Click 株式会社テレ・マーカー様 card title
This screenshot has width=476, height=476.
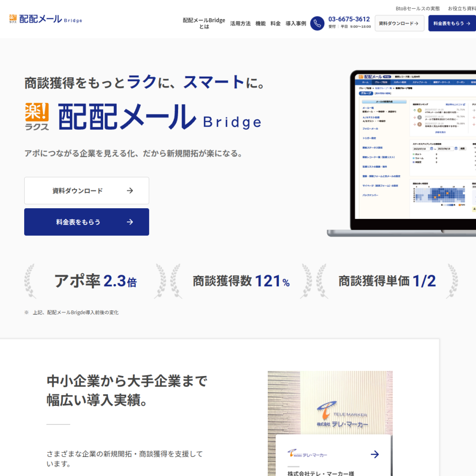(321, 473)
